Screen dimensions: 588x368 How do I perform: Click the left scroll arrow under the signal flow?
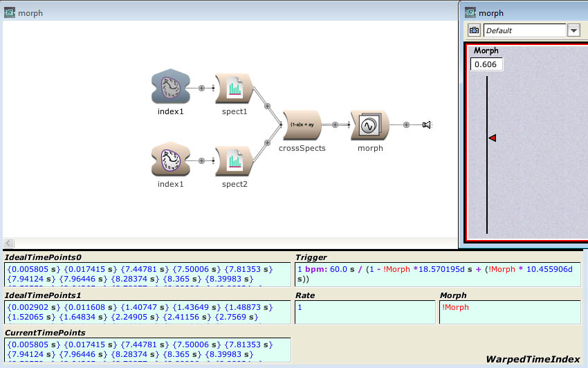point(8,243)
